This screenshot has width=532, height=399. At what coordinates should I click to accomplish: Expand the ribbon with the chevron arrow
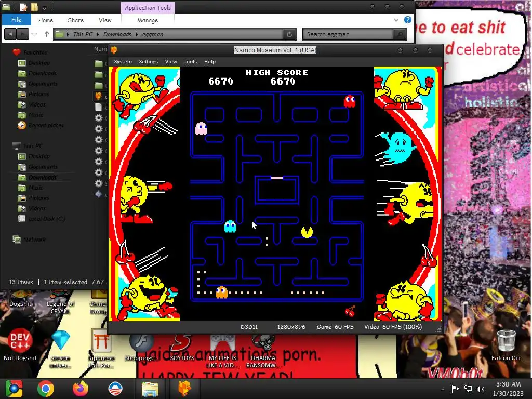point(396,20)
